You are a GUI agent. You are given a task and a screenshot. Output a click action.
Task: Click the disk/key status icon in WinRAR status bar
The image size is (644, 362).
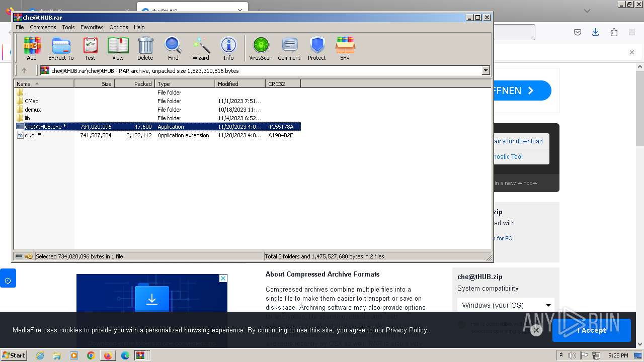pos(24,256)
